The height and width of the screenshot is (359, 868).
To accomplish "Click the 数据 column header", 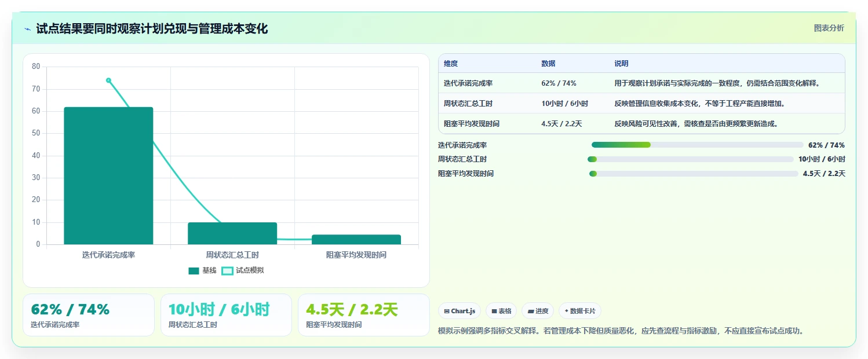I will pos(548,64).
